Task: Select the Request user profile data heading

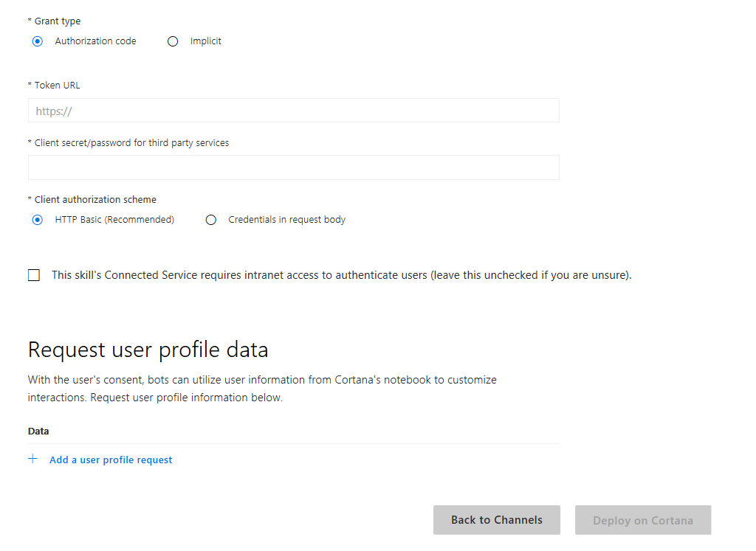Action: pos(148,349)
